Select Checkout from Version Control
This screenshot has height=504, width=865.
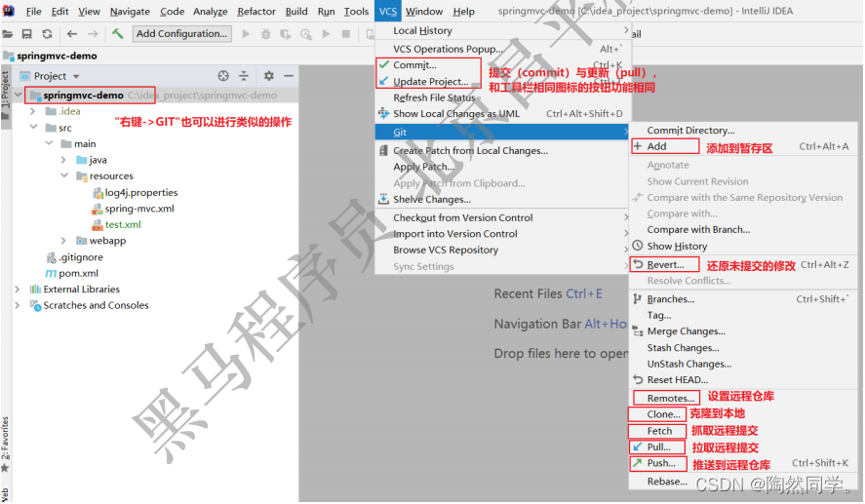click(503, 217)
